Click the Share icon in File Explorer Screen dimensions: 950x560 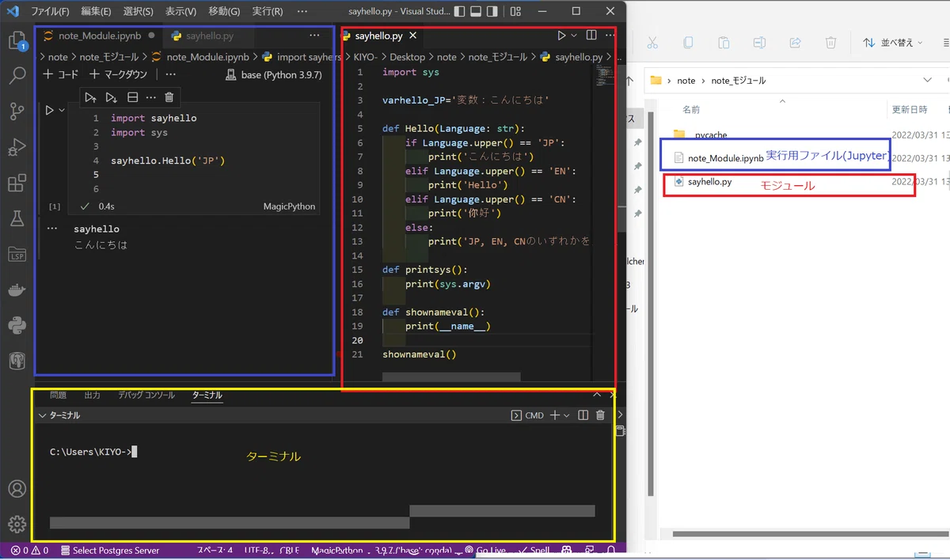[x=795, y=43]
